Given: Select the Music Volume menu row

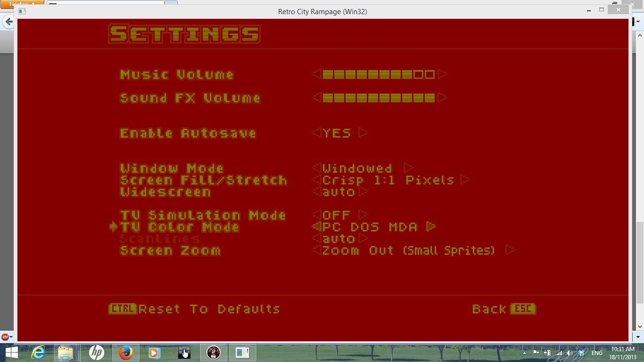Looking at the screenshot, I should 177,74.
